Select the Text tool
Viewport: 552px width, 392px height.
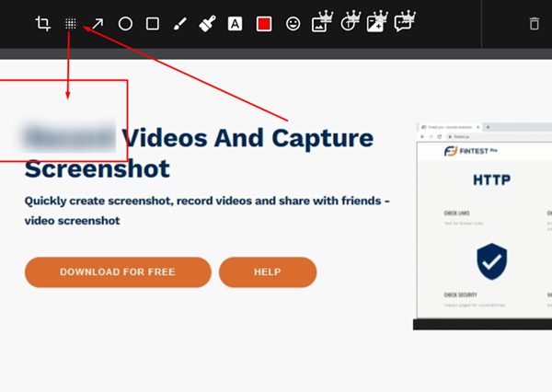coord(236,24)
